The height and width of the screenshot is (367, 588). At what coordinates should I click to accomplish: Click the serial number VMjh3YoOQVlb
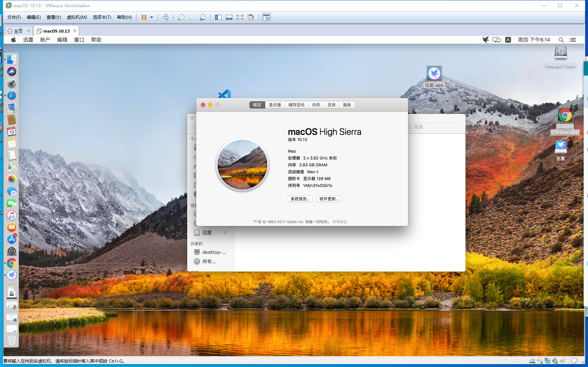coord(318,185)
